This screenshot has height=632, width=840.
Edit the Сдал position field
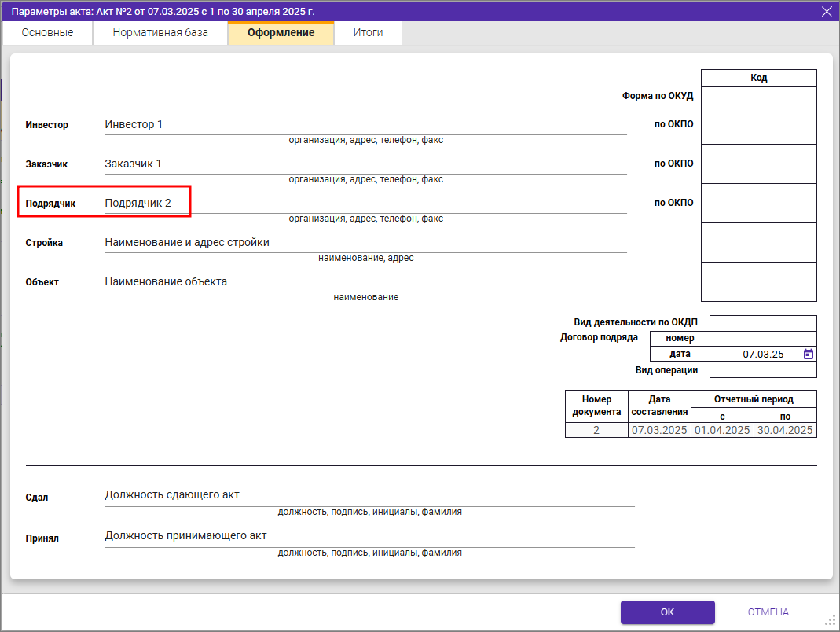point(369,496)
